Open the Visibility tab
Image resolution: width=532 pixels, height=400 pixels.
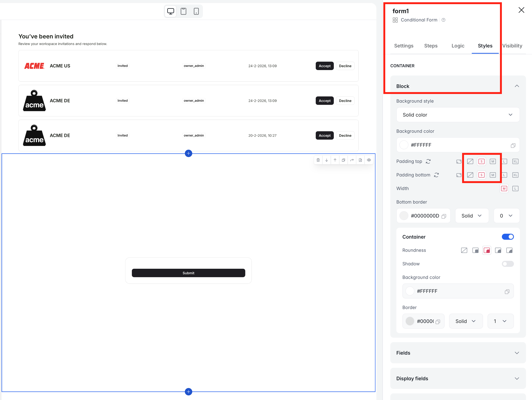point(512,46)
